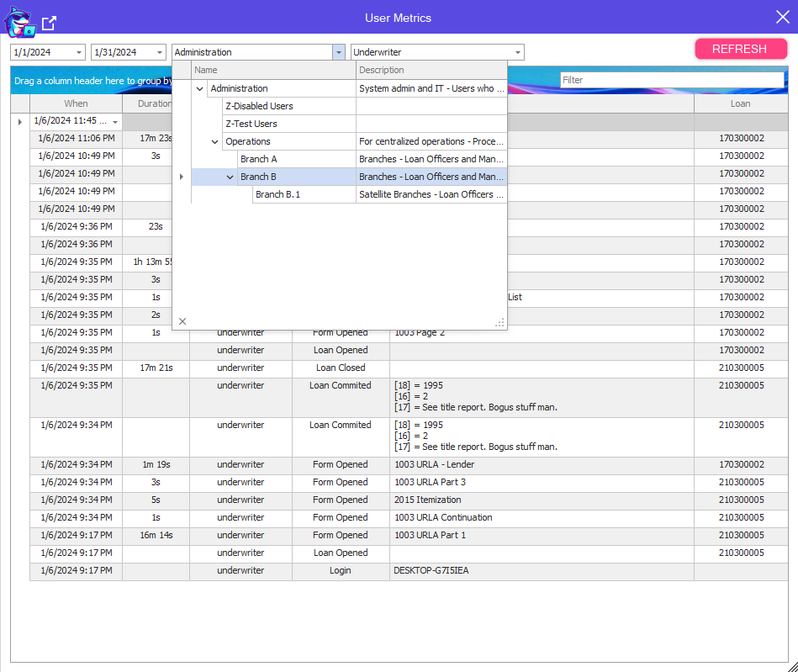The height and width of the screenshot is (672, 798).
Task: Open the start date 1/1/2024 dropdown
Action: (x=79, y=52)
